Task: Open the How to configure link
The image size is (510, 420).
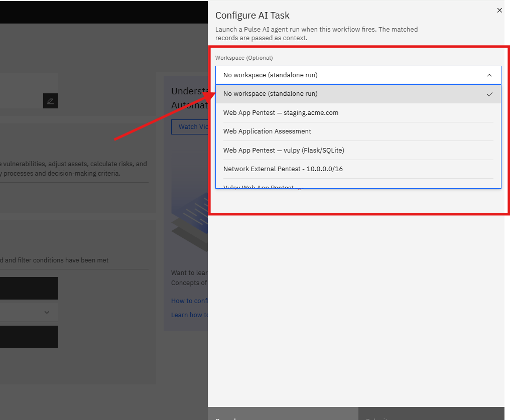Action: tap(189, 301)
